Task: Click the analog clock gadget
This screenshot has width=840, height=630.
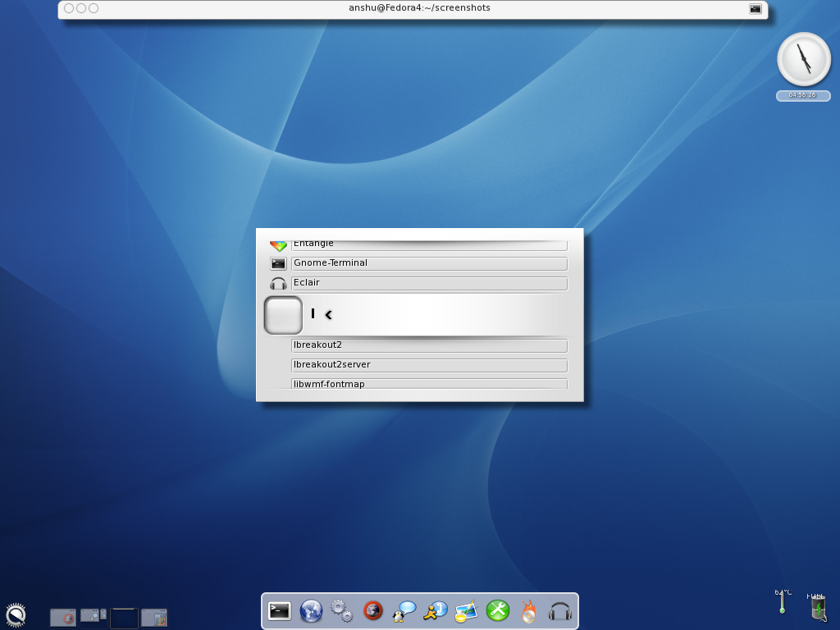Action: [804, 59]
